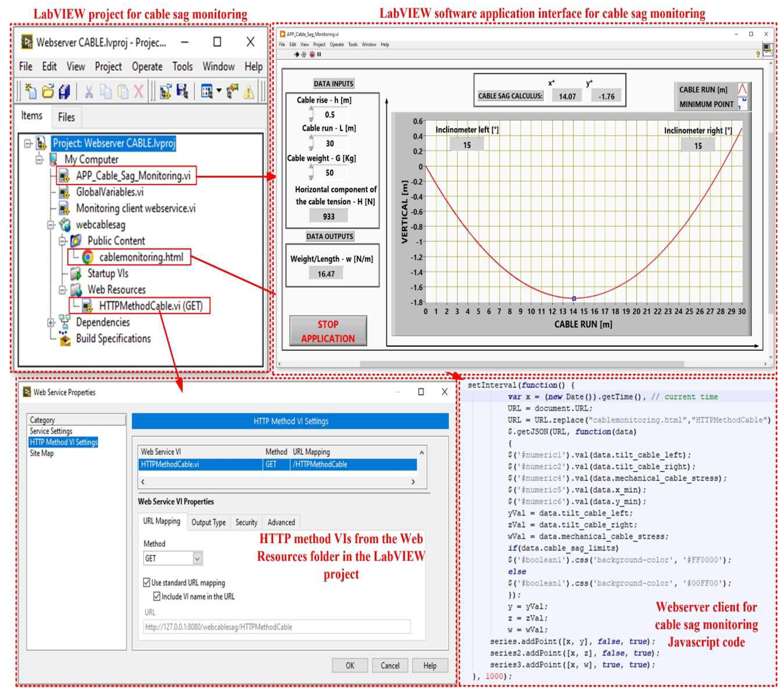The height and width of the screenshot is (694, 784).
Task: Open the Method GET dropdown
Action: (197, 558)
